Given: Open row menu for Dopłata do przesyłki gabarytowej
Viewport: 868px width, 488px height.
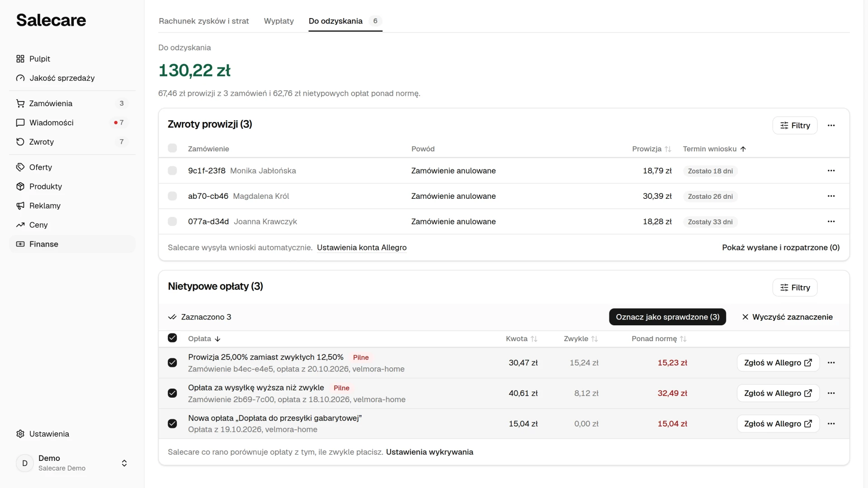Looking at the screenshot, I should coord(831,424).
